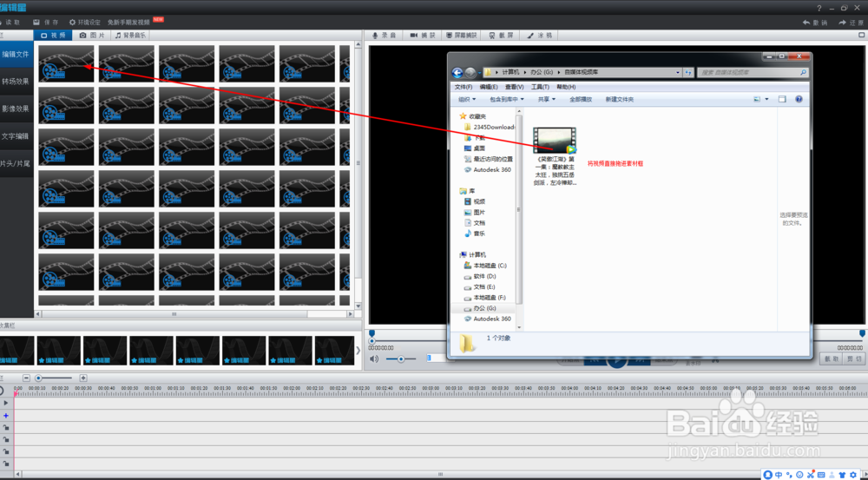
Task: Click the 全部播放 button
Action: click(580, 99)
